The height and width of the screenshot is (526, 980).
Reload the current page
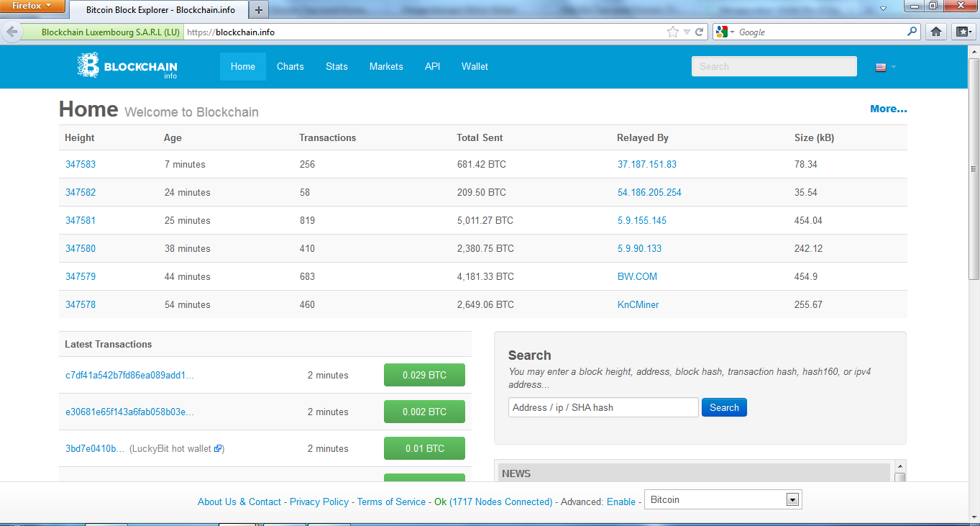[x=699, y=32]
